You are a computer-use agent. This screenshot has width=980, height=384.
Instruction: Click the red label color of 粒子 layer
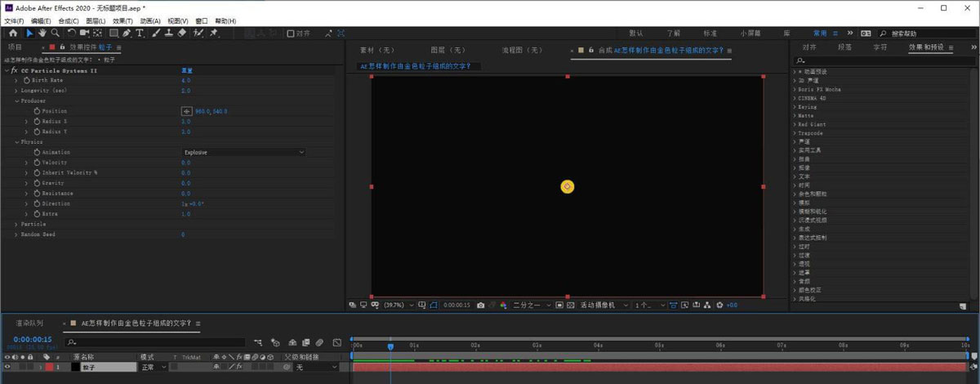(x=48, y=367)
